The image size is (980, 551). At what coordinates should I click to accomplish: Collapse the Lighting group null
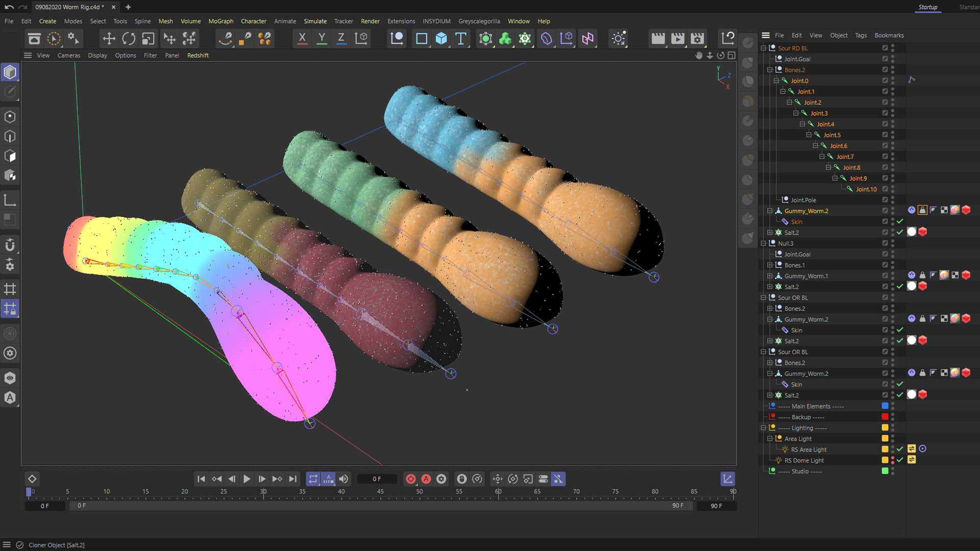click(764, 428)
